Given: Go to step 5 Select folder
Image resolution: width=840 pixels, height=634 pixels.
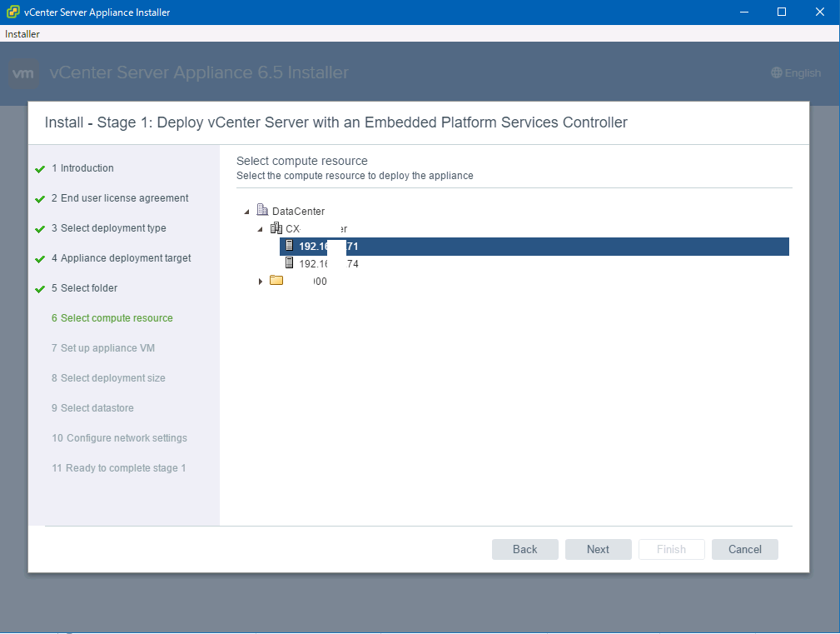Looking at the screenshot, I should pyautogui.click(x=84, y=288).
